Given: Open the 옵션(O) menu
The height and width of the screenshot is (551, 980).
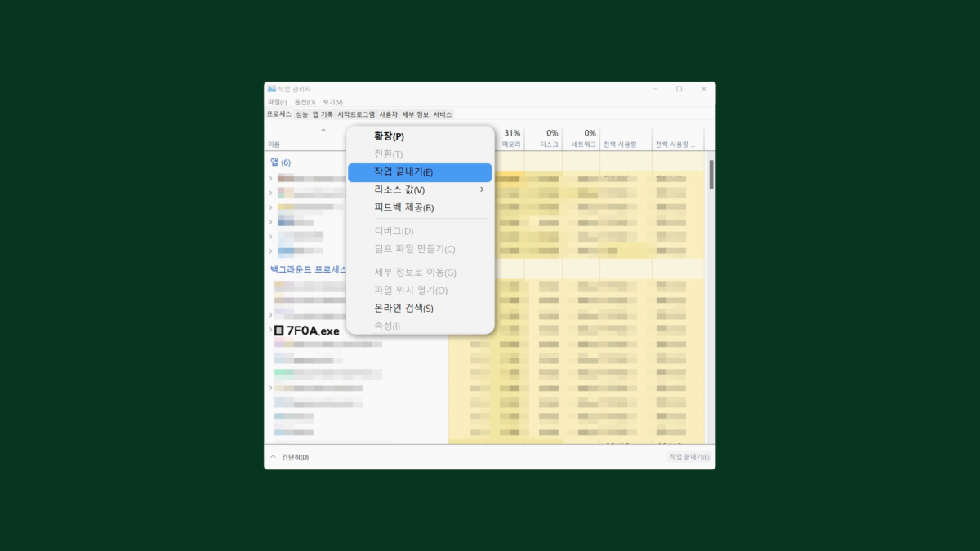Looking at the screenshot, I should (305, 102).
